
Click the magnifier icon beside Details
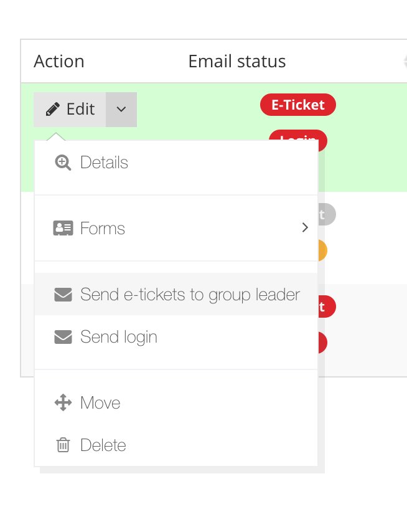click(63, 163)
